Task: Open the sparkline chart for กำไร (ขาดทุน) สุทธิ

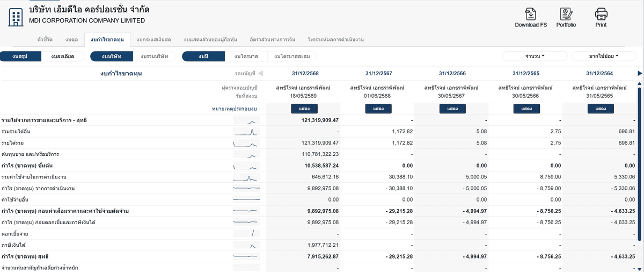Action: (x=247, y=256)
